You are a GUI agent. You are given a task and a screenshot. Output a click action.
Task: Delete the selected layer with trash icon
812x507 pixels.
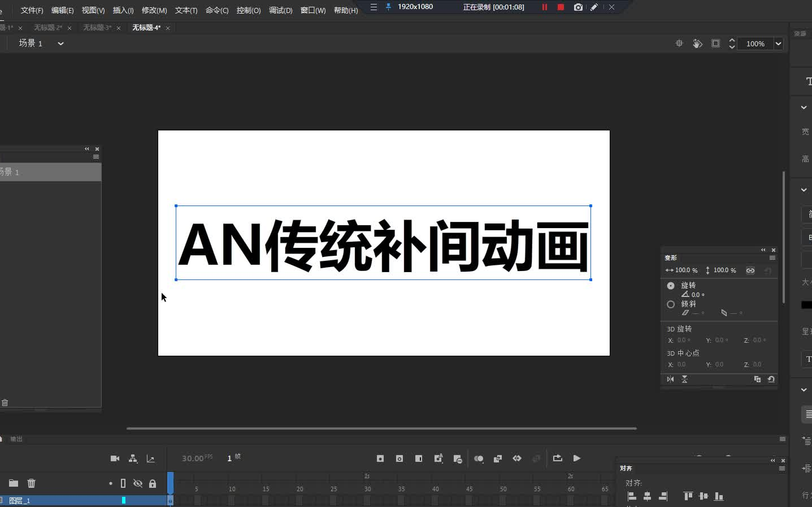coord(32,483)
